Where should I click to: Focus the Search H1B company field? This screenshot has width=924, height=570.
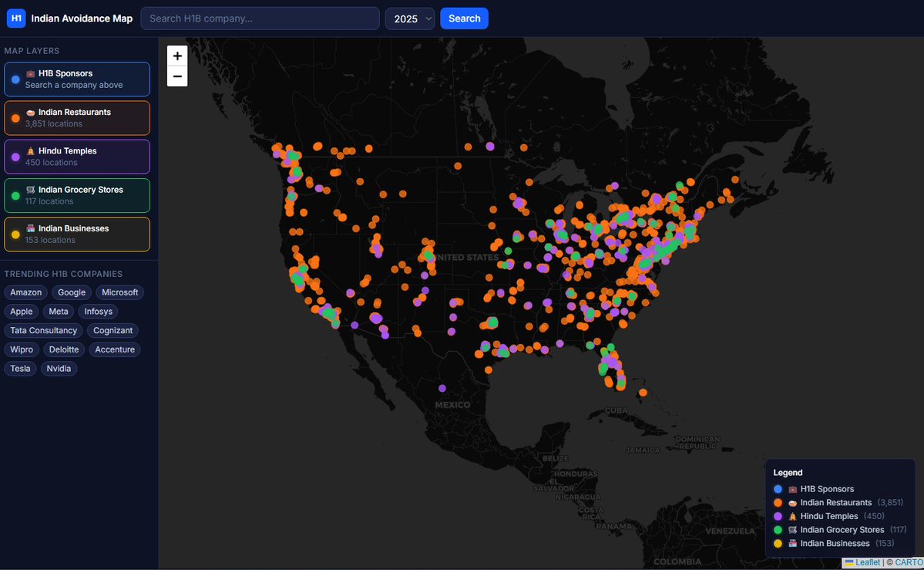[x=260, y=19]
